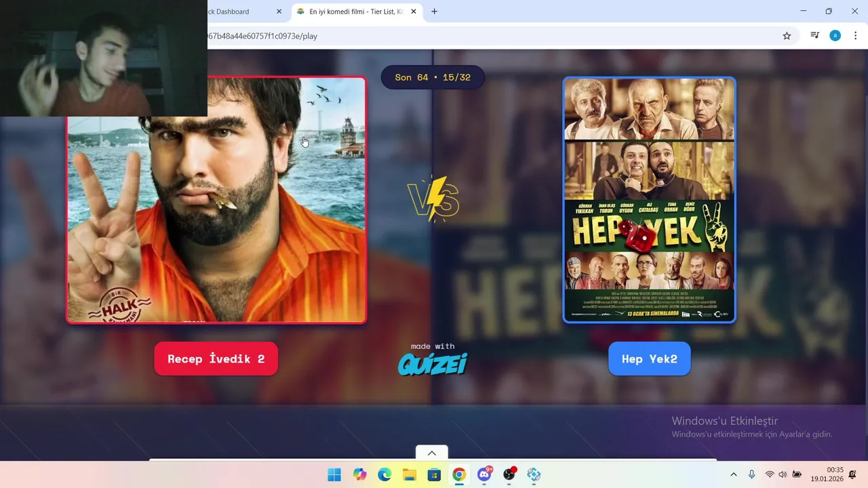Click the address bar URL
The width and height of the screenshot is (868, 488).
(262, 36)
